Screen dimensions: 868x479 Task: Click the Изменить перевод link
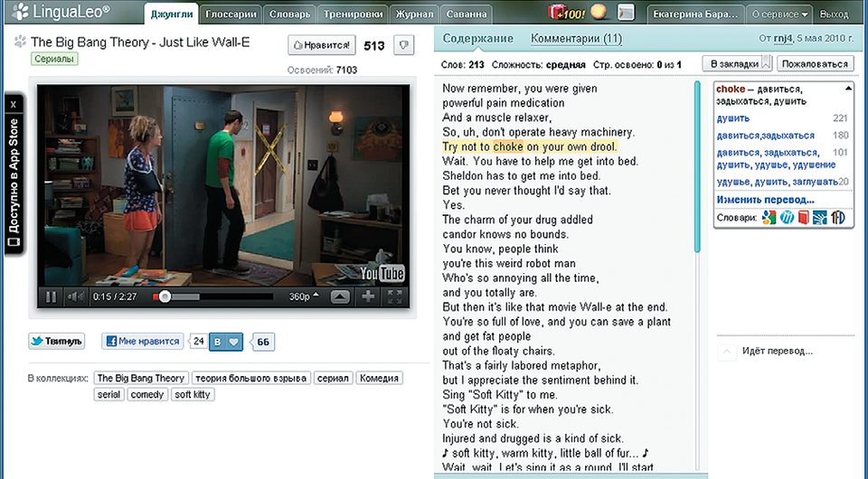(x=765, y=200)
